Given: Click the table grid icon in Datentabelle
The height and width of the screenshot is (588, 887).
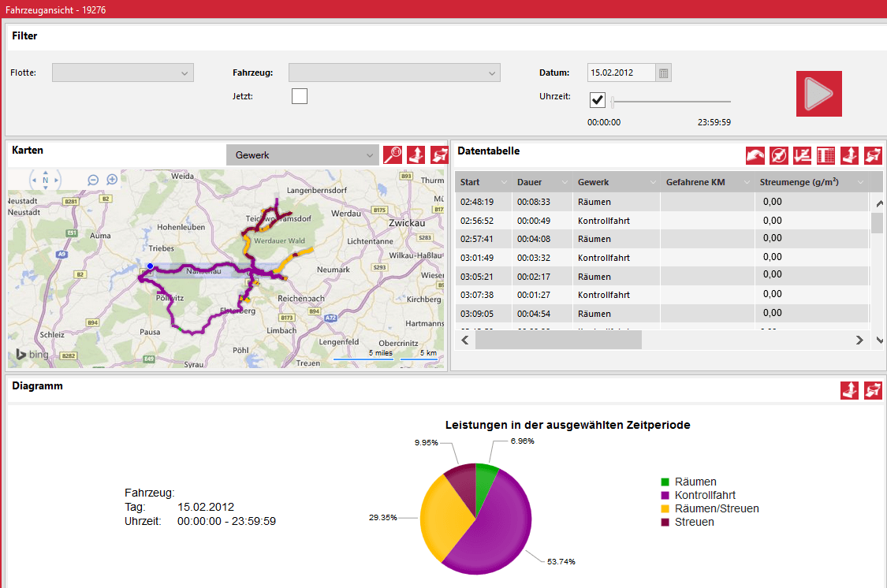Looking at the screenshot, I should point(826,155).
